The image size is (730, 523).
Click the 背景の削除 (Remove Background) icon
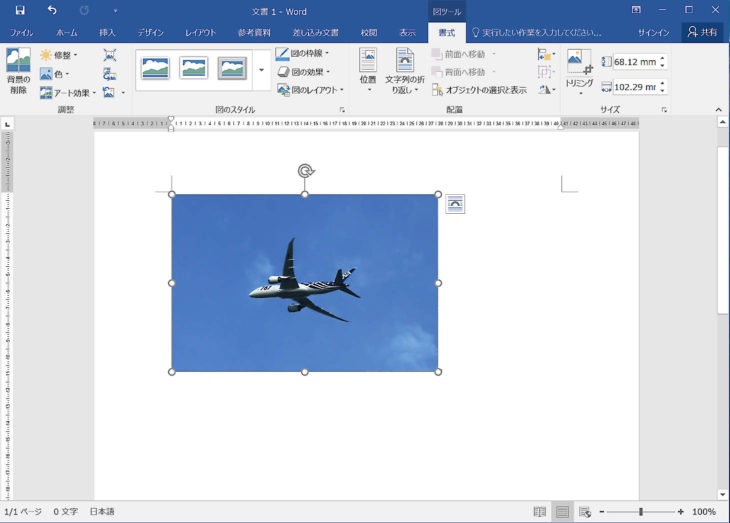[x=18, y=70]
